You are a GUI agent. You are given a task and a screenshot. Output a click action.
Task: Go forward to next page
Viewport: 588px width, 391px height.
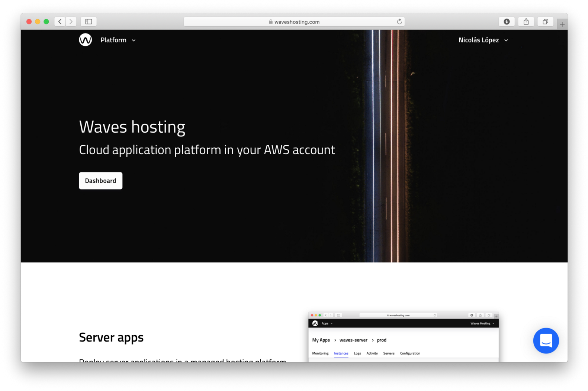[71, 22]
